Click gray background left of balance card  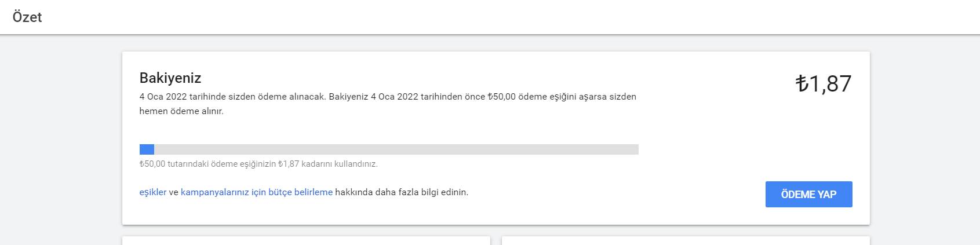point(61,139)
